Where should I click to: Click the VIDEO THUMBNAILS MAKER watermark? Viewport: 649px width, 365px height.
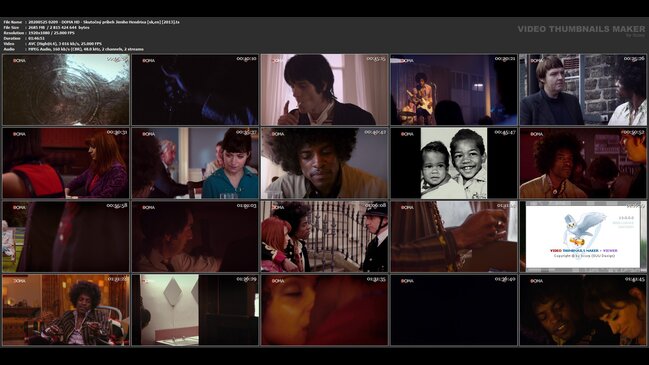pos(581,29)
